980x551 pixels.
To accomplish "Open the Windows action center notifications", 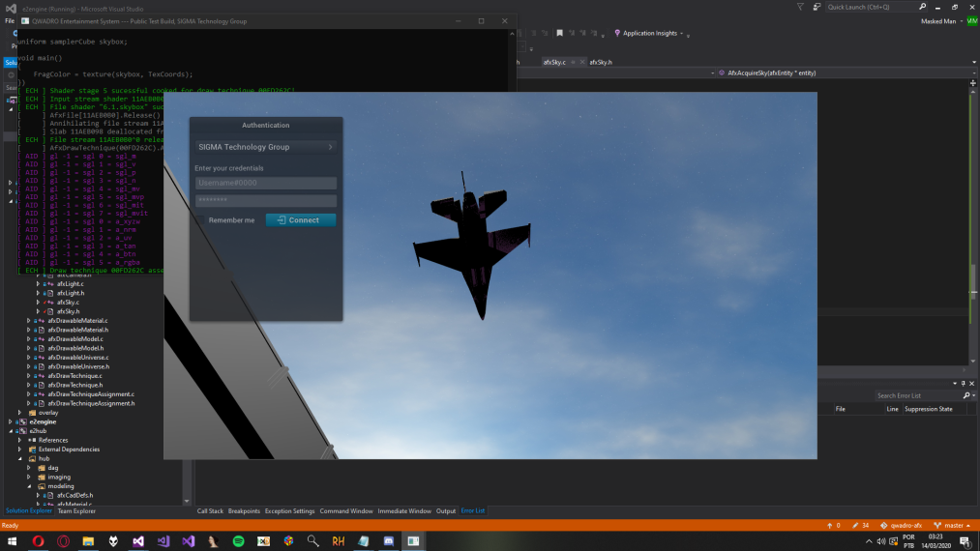I will pyautogui.click(x=965, y=541).
